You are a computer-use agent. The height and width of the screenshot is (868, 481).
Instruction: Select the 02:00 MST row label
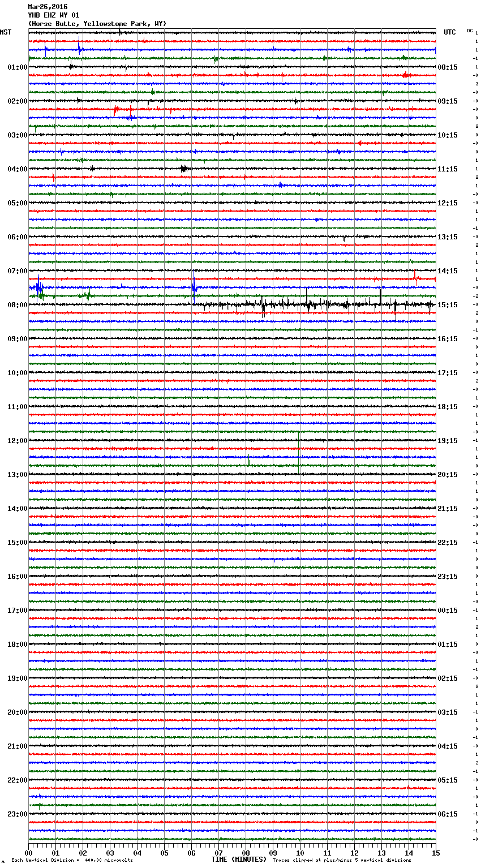click(x=18, y=101)
